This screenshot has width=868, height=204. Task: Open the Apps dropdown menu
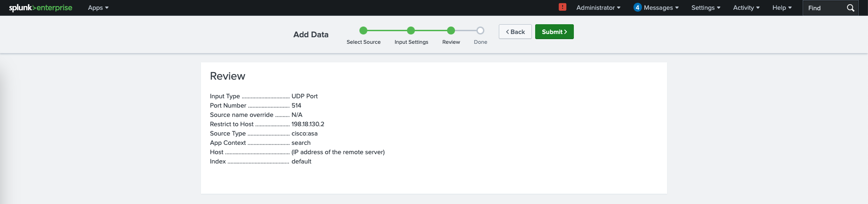[x=98, y=8]
